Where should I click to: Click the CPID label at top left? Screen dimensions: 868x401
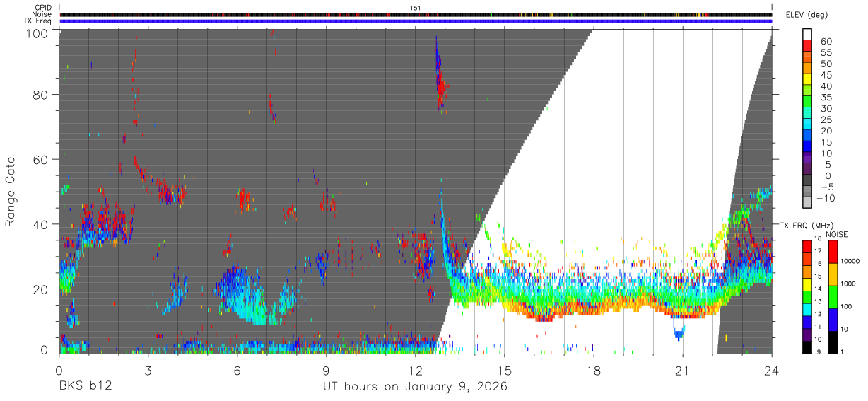43,8
